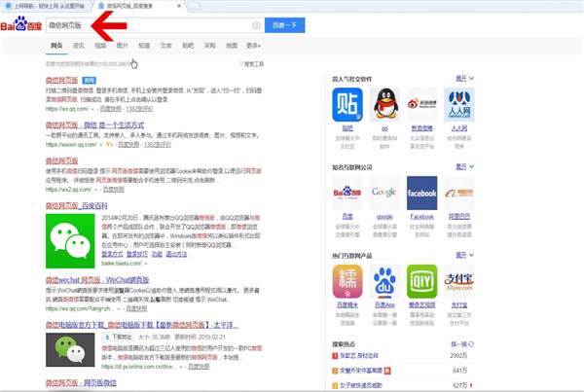Click the blue 官网 badge
This screenshot has height=392, width=584.
(x=89, y=81)
